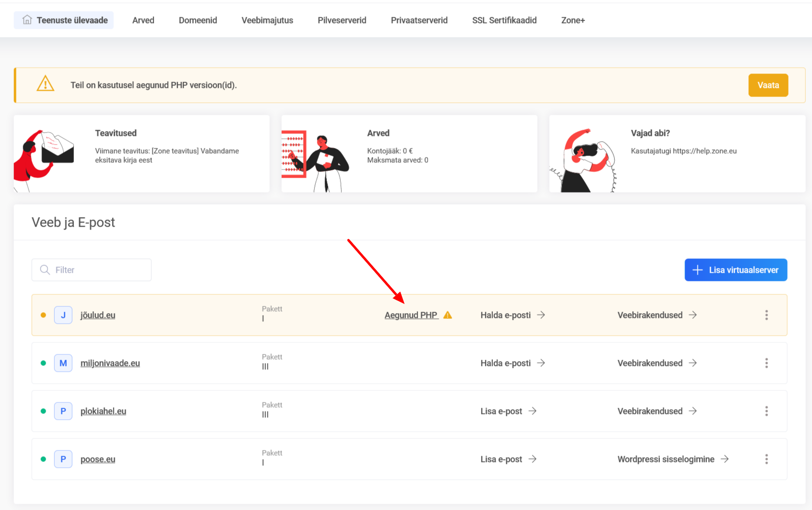Go to SSL Sertifikaadid section
812x510 pixels.
click(504, 20)
